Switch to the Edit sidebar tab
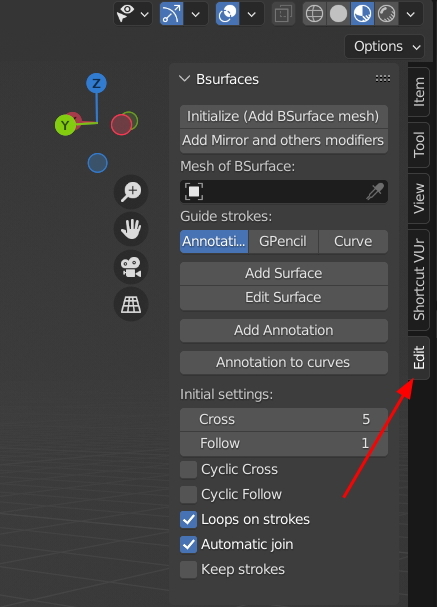The image size is (437, 607). [x=419, y=358]
